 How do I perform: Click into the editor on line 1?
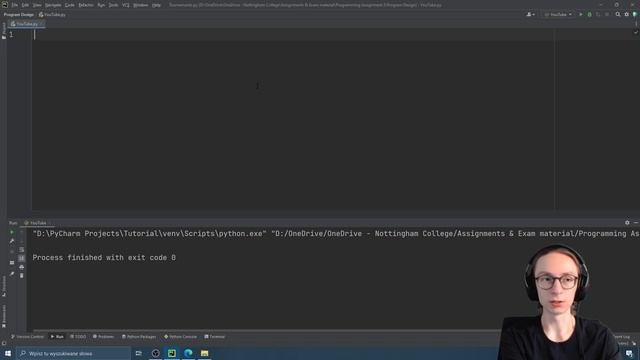[x=294, y=35]
